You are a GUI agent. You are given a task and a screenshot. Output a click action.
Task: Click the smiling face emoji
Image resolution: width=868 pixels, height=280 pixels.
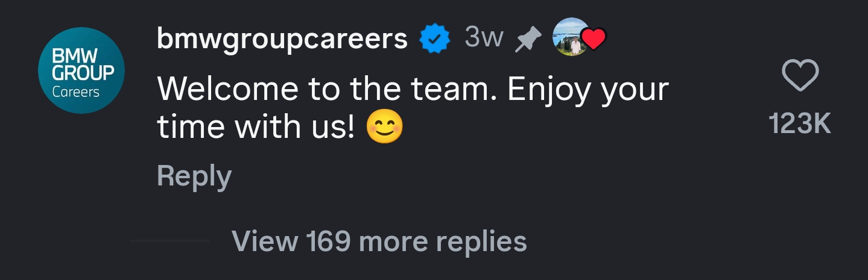click(385, 127)
